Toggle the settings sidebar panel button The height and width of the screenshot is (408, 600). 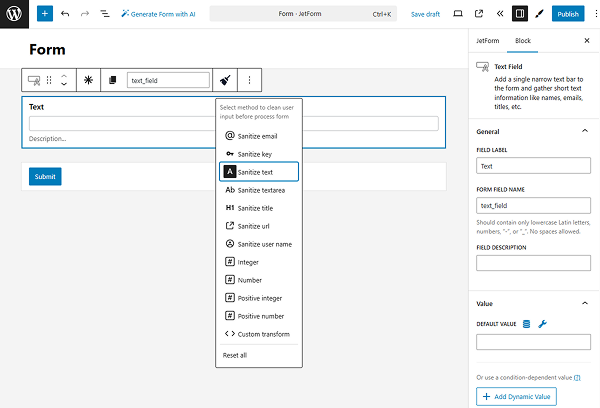pos(519,14)
